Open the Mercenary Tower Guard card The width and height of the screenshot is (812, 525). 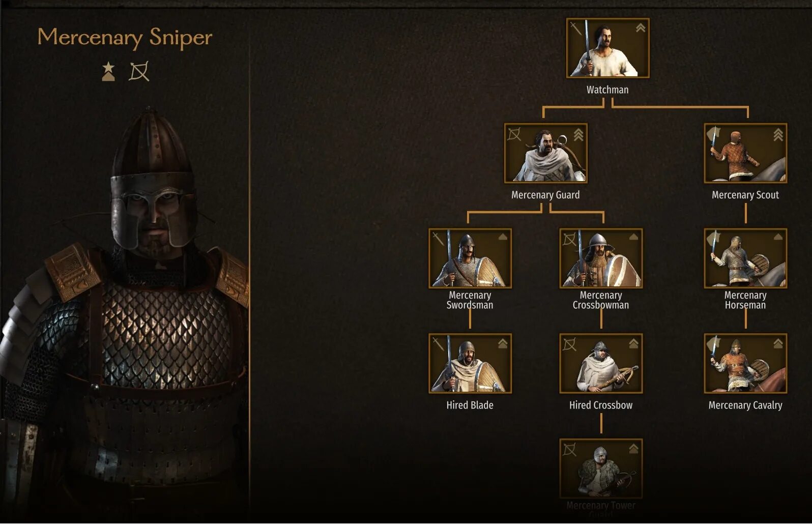pyautogui.click(x=600, y=469)
